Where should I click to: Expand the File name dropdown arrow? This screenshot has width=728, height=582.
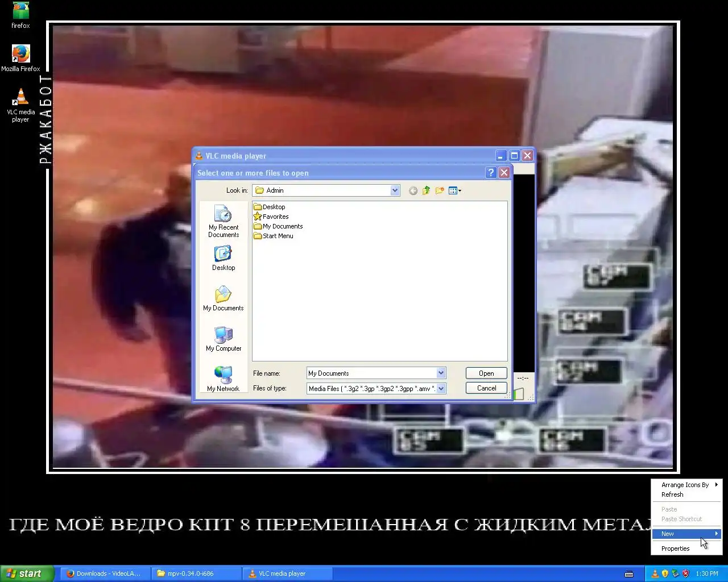pyautogui.click(x=441, y=373)
